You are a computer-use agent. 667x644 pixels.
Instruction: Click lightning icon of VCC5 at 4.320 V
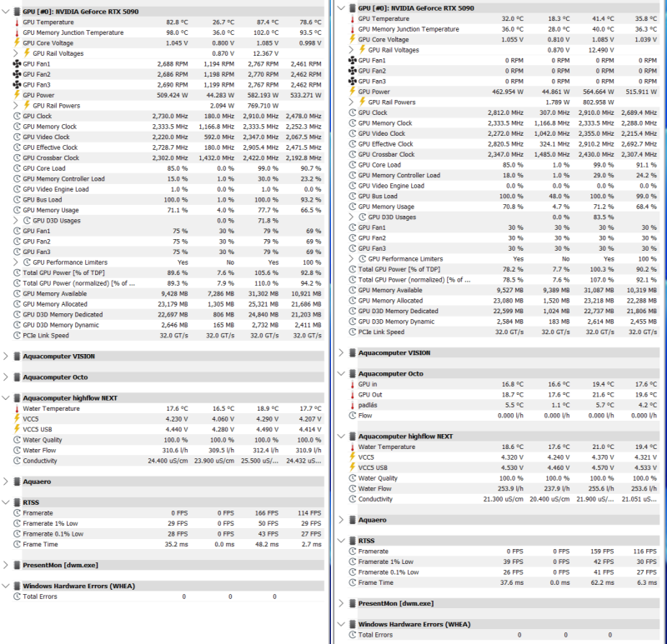(352, 457)
